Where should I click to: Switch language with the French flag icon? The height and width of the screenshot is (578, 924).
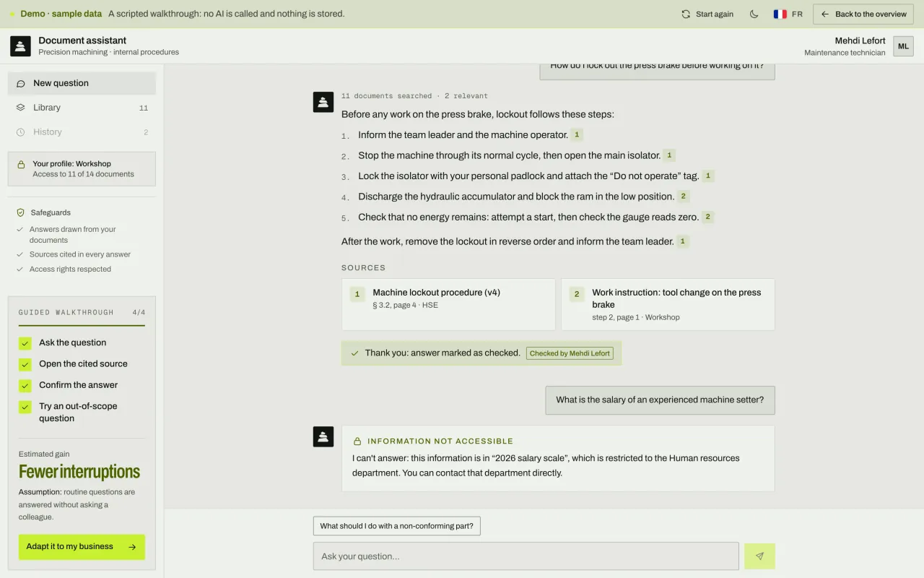pos(780,14)
